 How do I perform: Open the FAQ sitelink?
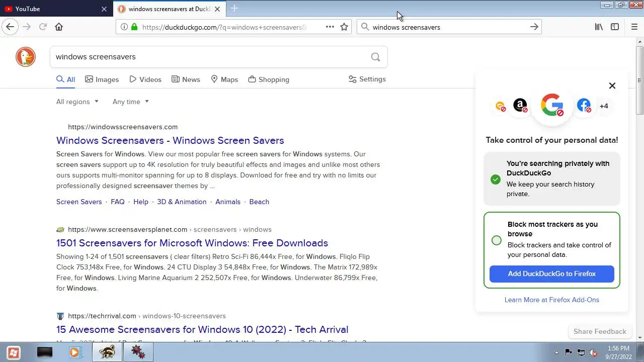click(118, 202)
